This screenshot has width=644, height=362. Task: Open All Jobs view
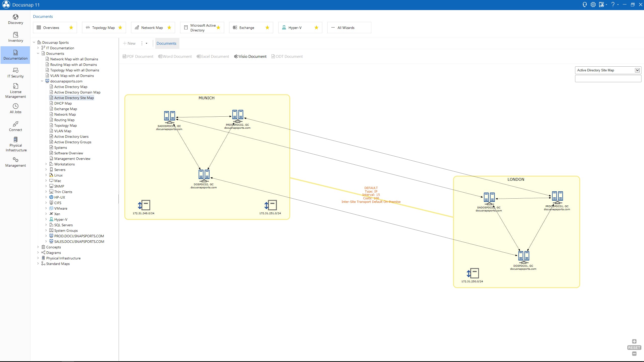pyautogui.click(x=15, y=109)
